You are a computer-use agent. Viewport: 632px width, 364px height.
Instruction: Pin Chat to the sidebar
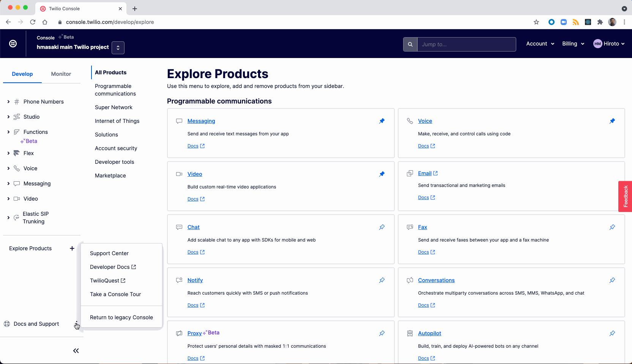tap(382, 227)
